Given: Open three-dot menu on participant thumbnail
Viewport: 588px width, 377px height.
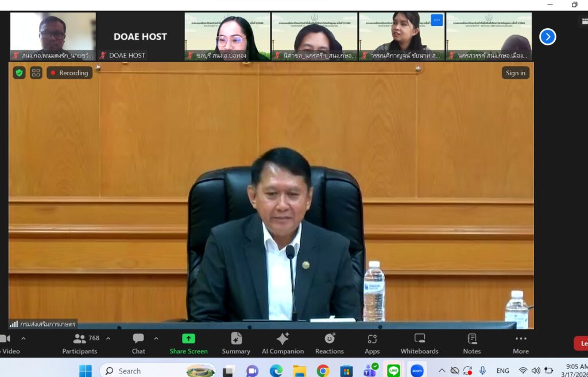Looking at the screenshot, I should point(437,20).
